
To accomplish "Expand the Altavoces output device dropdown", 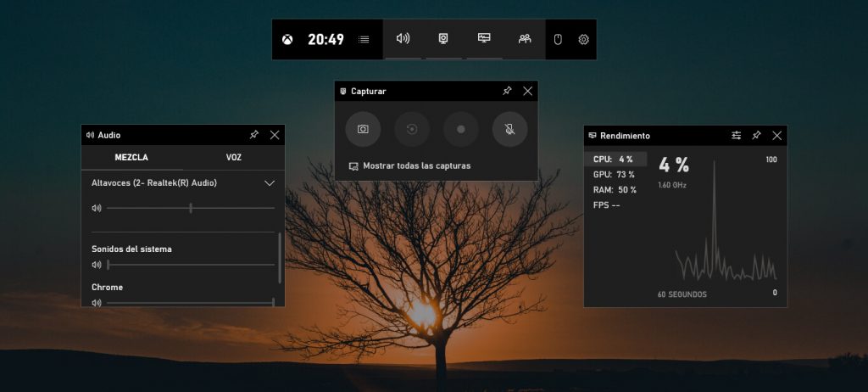I will (270, 182).
